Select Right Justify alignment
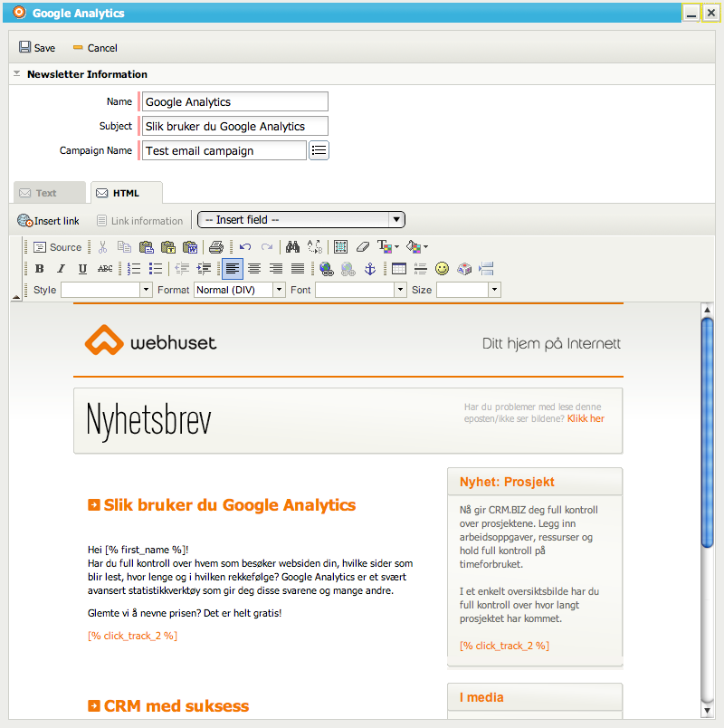 (x=276, y=269)
